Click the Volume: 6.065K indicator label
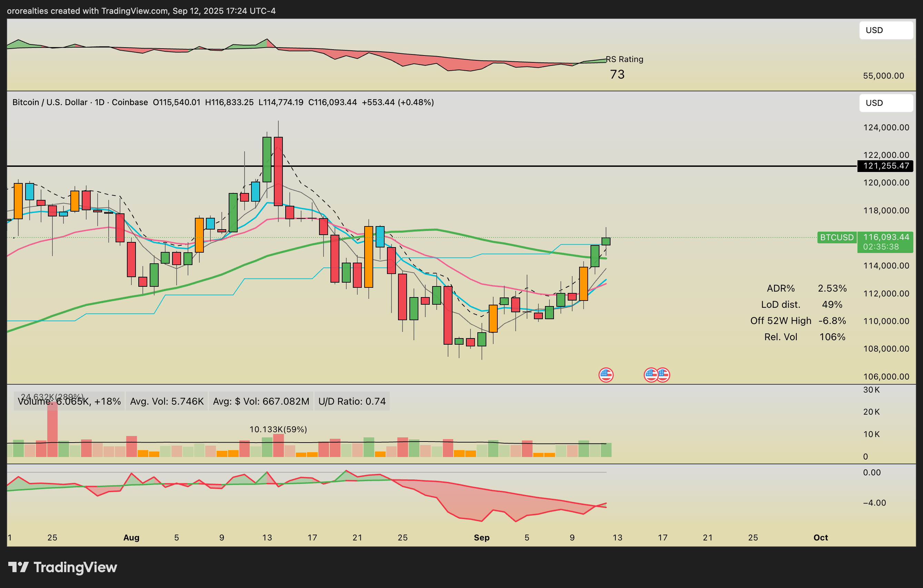 click(x=69, y=402)
